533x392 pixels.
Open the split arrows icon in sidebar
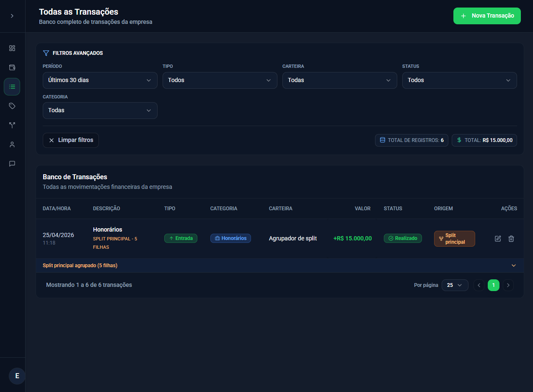(x=12, y=125)
